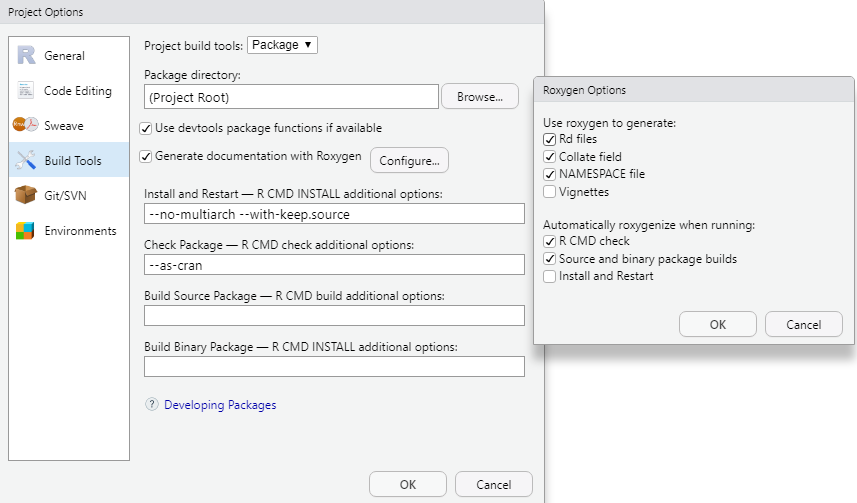The image size is (857, 503).
Task: Show the Environments options
Action: point(69,230)
